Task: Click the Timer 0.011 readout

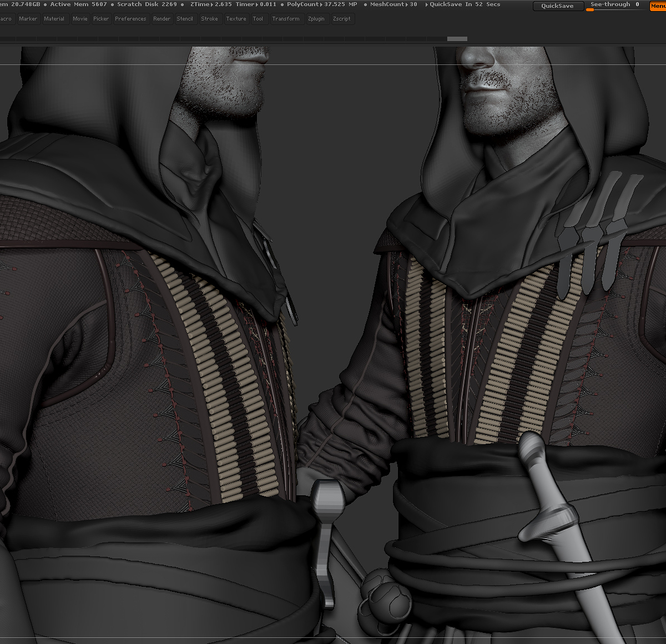Action: click(256, 4)
